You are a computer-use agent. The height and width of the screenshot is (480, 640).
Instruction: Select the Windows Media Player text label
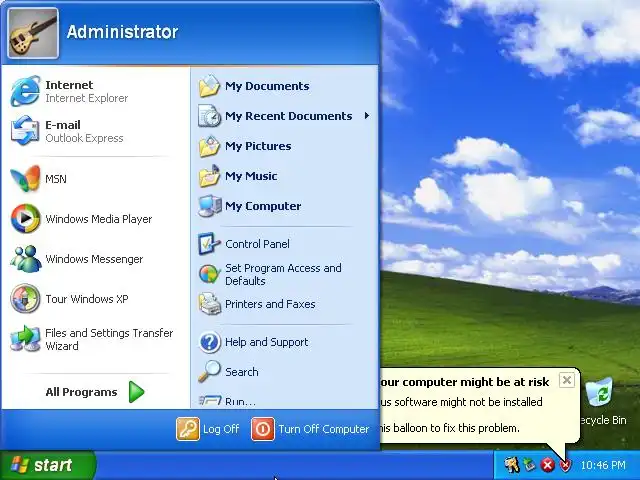click(99, 219)
